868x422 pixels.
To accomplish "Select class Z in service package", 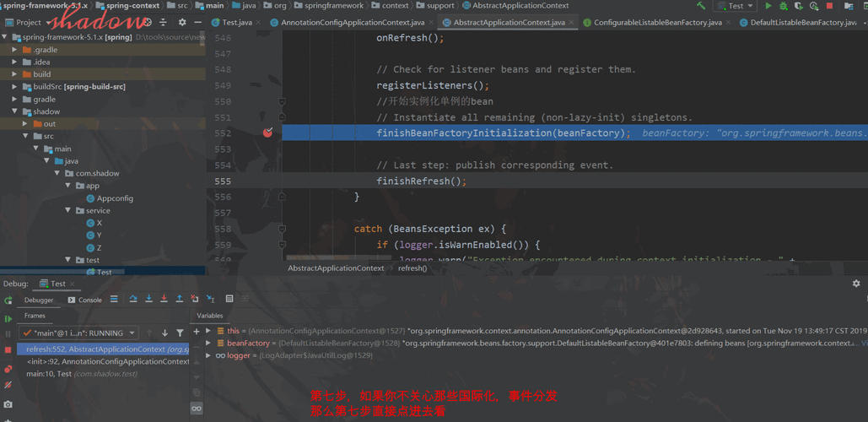I will (x=94, y=247).
